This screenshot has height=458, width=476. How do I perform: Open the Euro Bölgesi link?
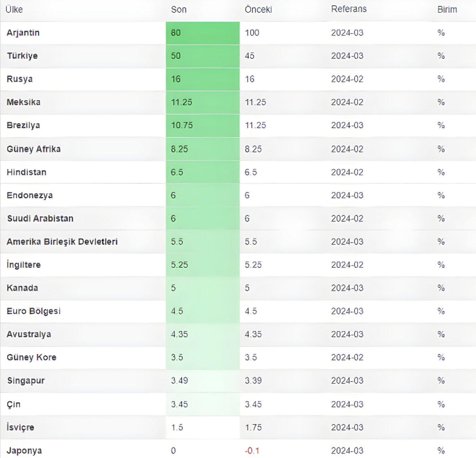pos(33,311)
